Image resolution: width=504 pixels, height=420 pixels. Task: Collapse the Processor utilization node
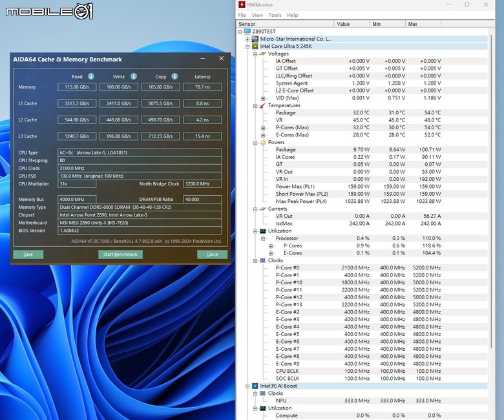[263, 239]
